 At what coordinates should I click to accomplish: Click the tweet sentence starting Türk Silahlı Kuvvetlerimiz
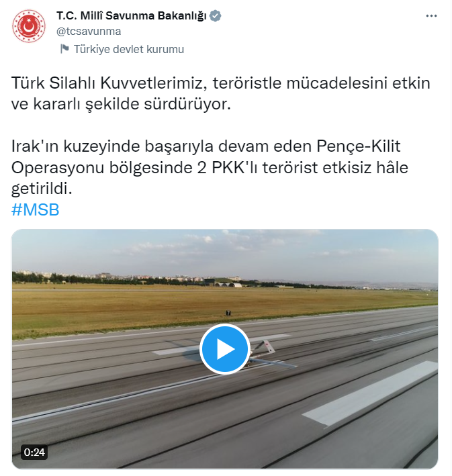click(220, 93)
